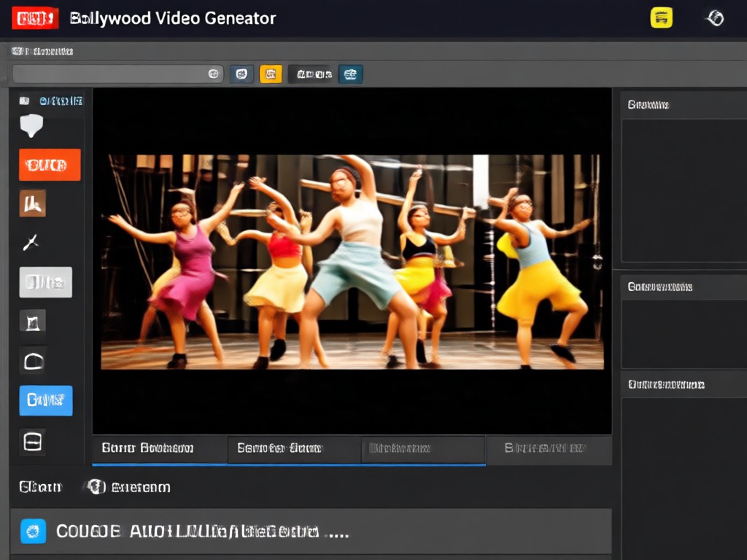747x560 pixels.
Task: Open the second tab below the video preview
Action: click(294, 448)
